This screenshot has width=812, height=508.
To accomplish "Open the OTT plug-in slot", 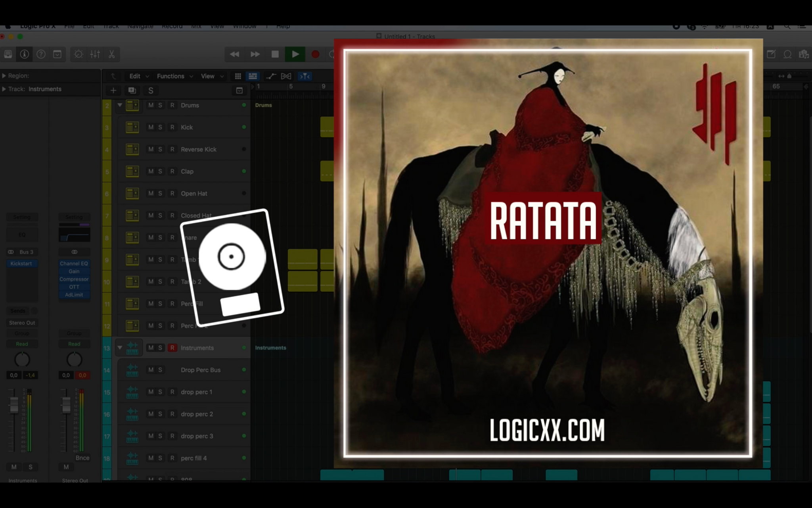I will point(74,287).
